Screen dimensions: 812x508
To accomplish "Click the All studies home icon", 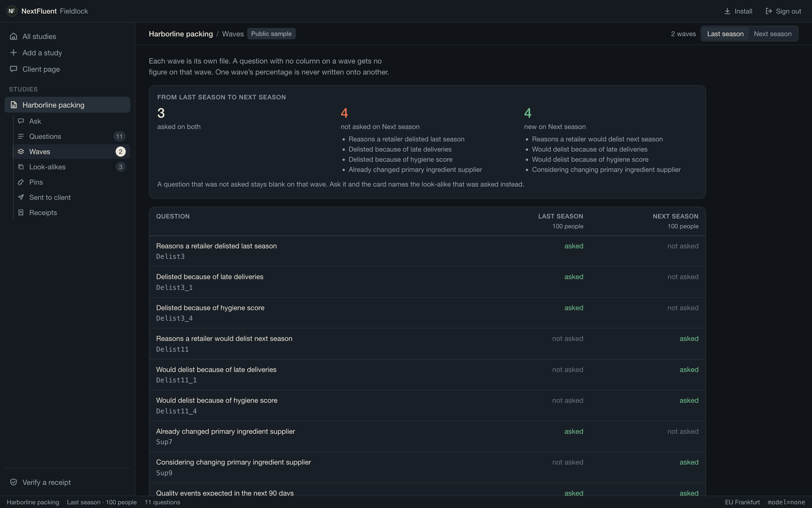I will tap(14, 37).
